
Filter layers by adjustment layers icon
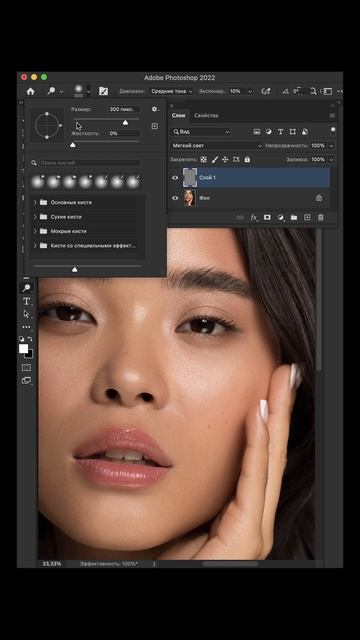pyautogui.click(x=269, y=132)
